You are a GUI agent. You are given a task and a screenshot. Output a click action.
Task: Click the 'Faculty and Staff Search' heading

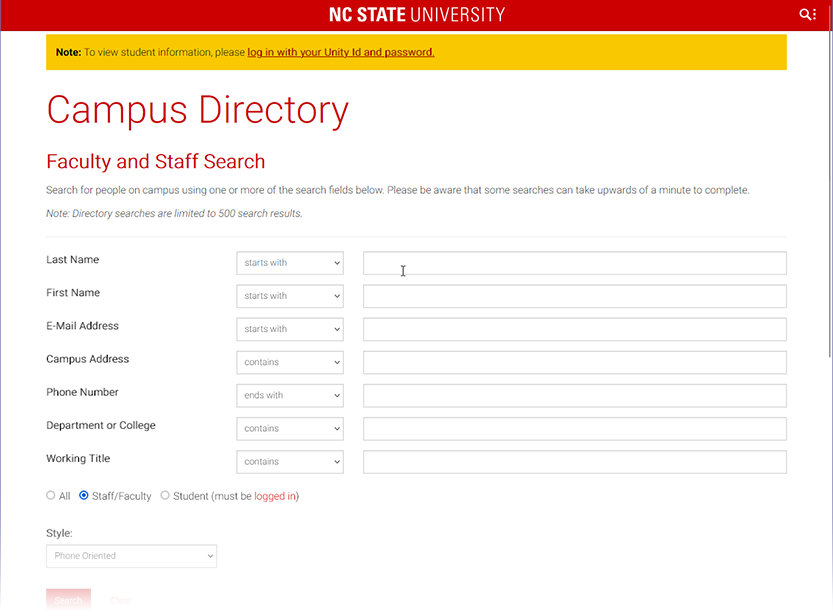[156, 161]
